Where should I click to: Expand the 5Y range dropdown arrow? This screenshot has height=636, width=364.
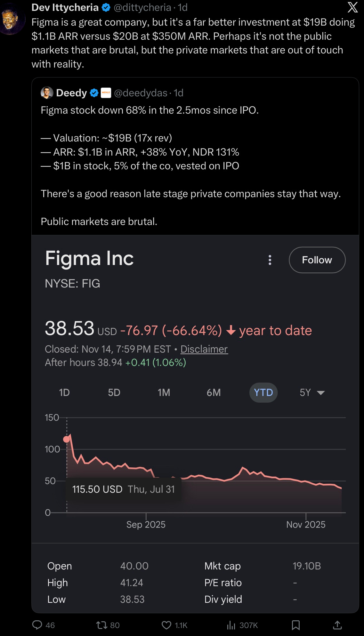tap(320, 393)
